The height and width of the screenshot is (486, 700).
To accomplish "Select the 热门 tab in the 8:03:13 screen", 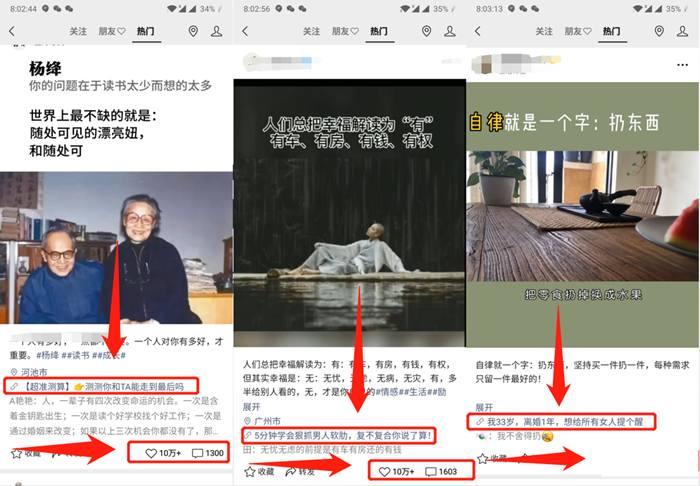I will point(612,31).
